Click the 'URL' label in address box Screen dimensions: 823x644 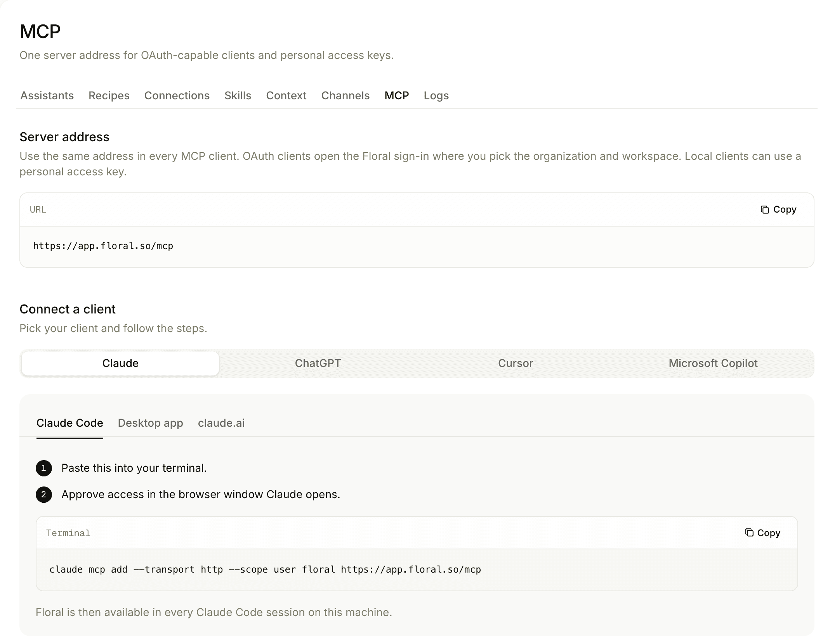click(x=38, y=209)
